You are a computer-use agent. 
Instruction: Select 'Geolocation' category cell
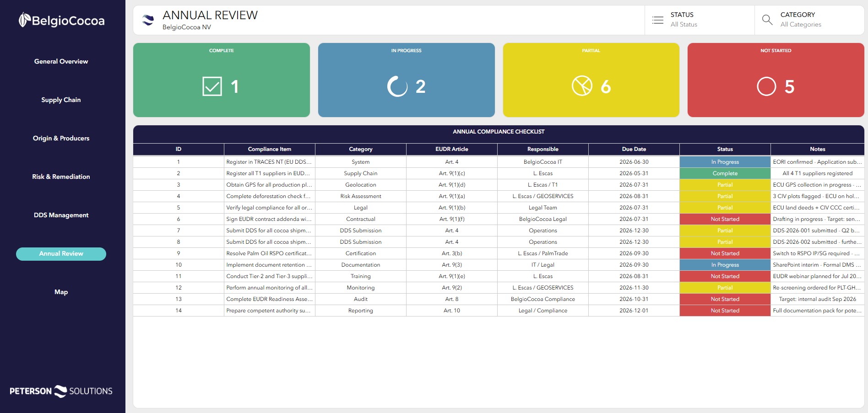click(361, 185)
